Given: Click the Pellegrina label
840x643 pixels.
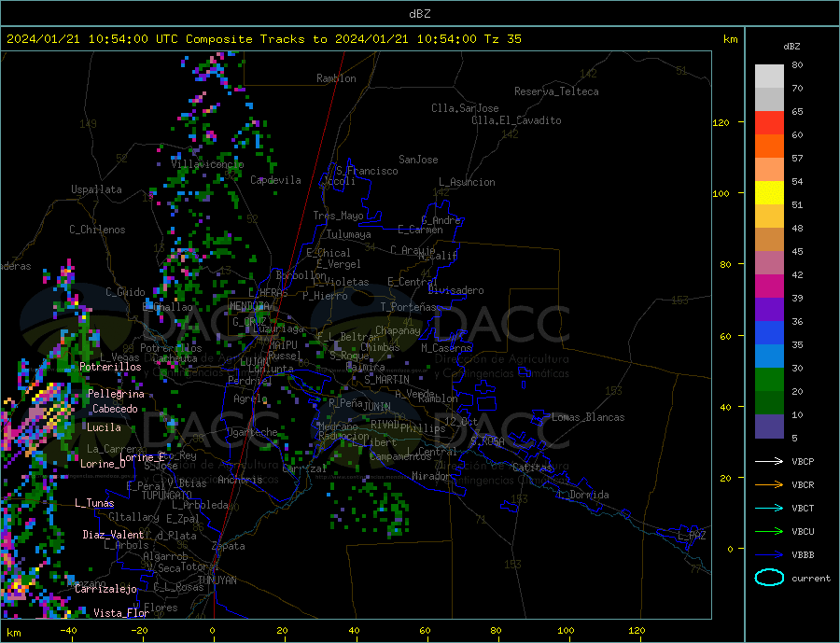Looking at the screenshot, I should pyautogui.click(x=117, y=394).
